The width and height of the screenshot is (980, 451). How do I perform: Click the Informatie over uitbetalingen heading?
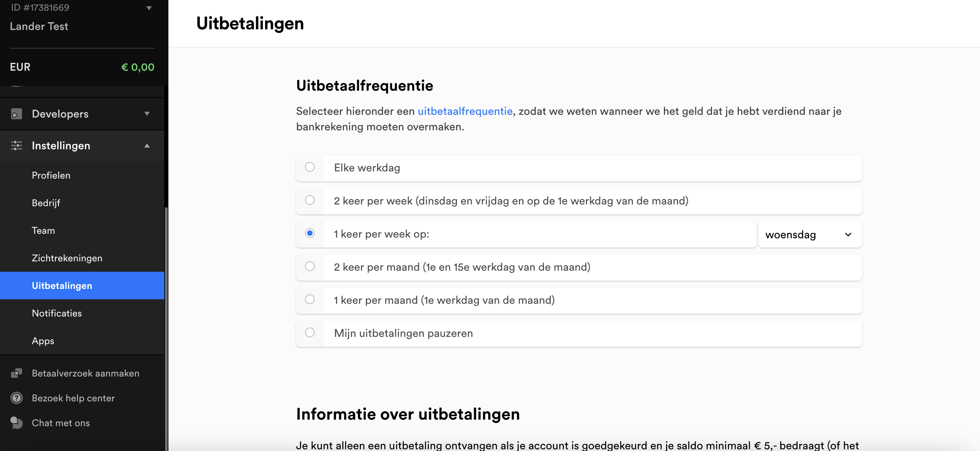point(408,414)
